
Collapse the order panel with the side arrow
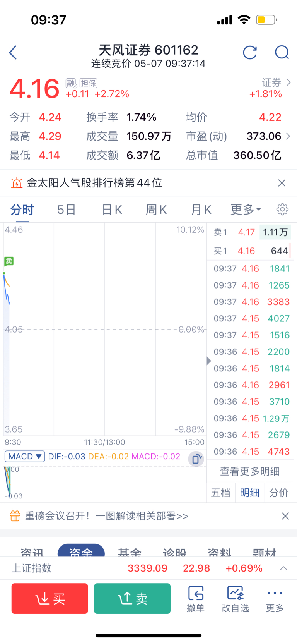point(208,361)
